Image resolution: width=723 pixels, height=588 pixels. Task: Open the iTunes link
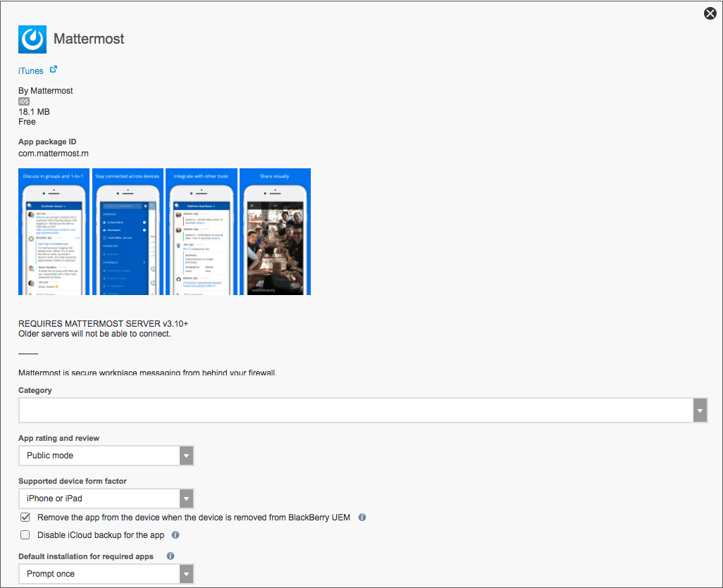(31, 71)
